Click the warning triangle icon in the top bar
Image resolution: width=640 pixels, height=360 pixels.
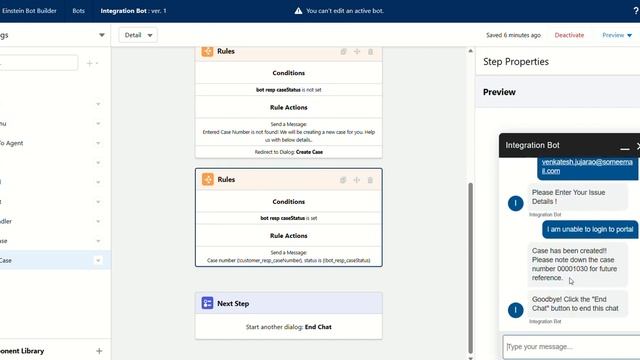pos(298,11)
